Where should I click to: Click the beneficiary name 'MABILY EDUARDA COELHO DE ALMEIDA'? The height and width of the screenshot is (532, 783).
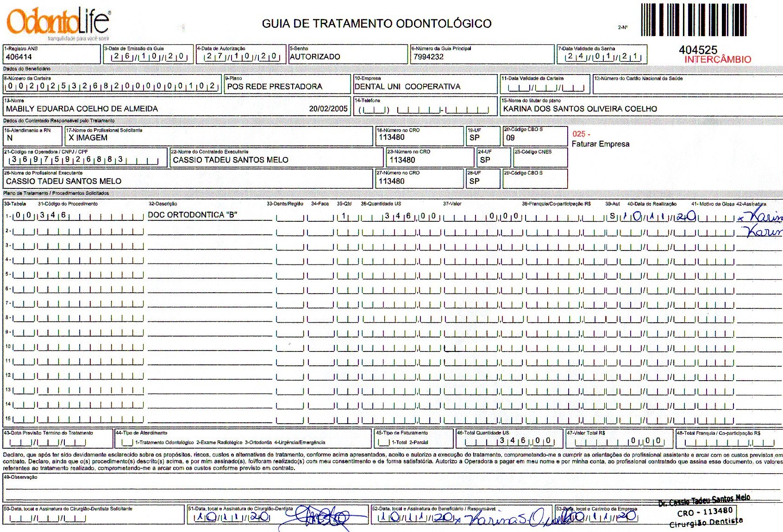(82, 109)
